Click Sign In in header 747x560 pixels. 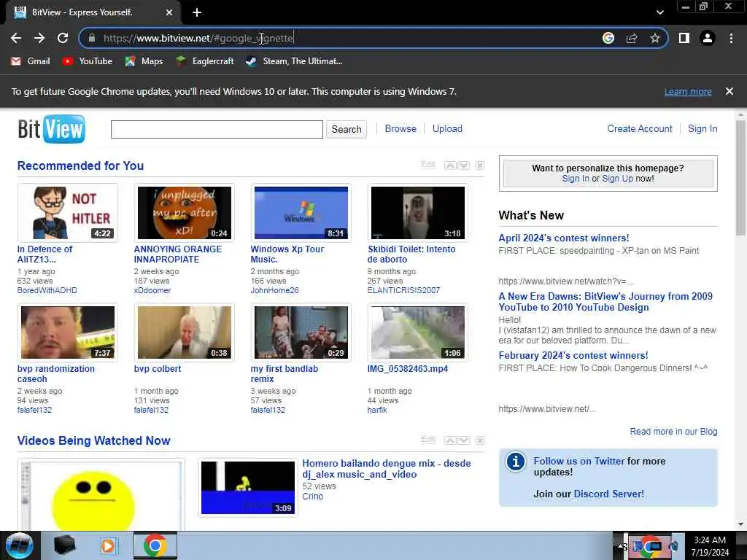click(703, 128)
